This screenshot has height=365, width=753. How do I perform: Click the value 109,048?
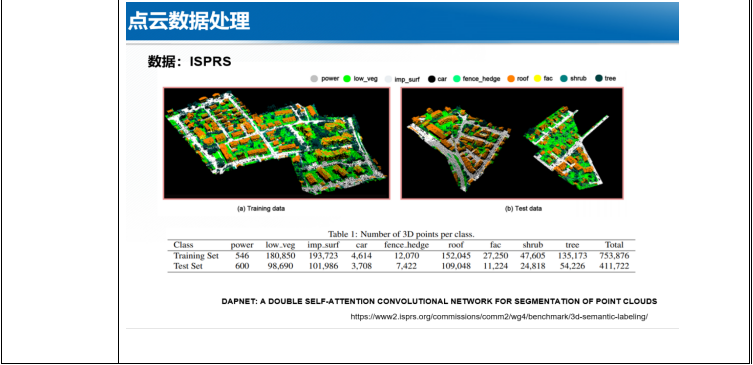(456, 266)
